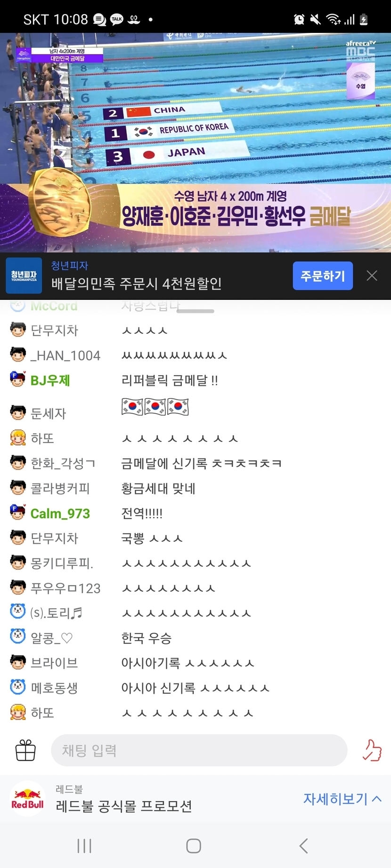Tap the Android home navigation button
391x868 pixels.
pyautogui.click(x=194, y=846)
